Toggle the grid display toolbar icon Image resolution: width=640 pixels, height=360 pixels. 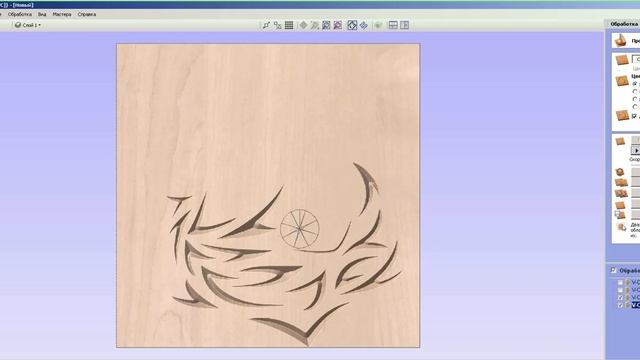(289, 25)
